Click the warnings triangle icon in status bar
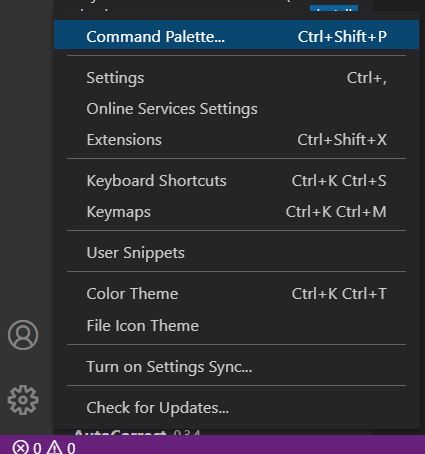This screenshot has width=425, height=454. pos(54,447)
